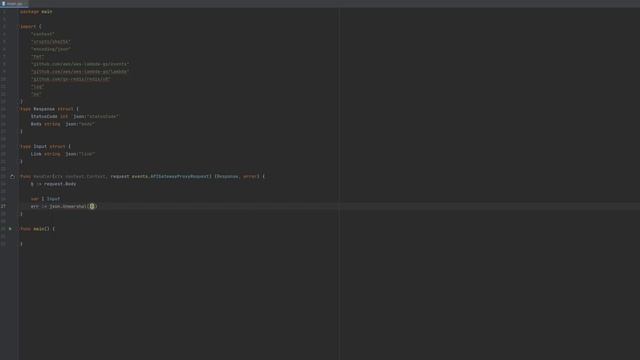Click the 'func main() {' declaration
640x360 pixels.
(37, 229)
